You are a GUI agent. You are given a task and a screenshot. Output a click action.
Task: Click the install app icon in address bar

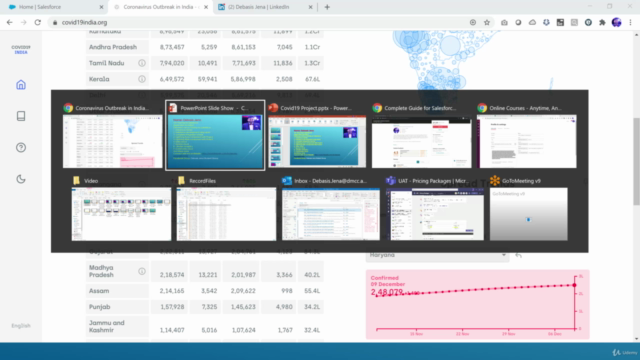click(473, 22)
